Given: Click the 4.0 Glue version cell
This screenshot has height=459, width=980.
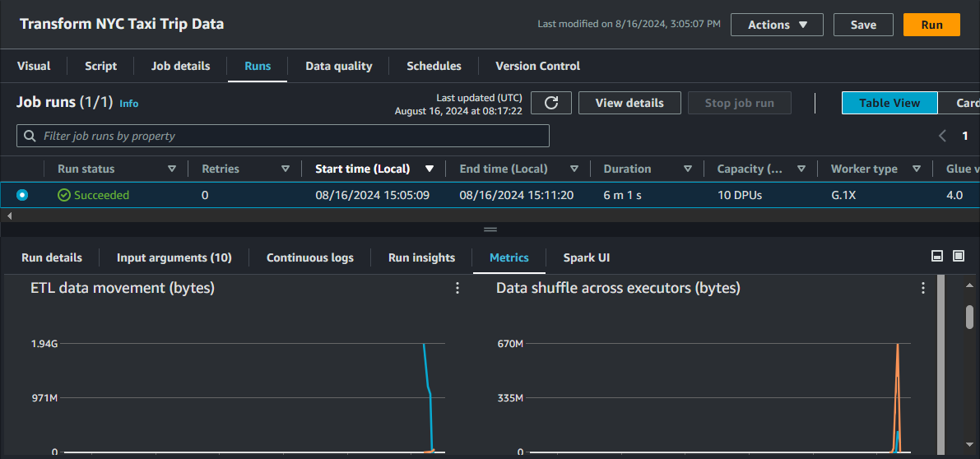Looking at the screenshot, I should click(954, 196).
